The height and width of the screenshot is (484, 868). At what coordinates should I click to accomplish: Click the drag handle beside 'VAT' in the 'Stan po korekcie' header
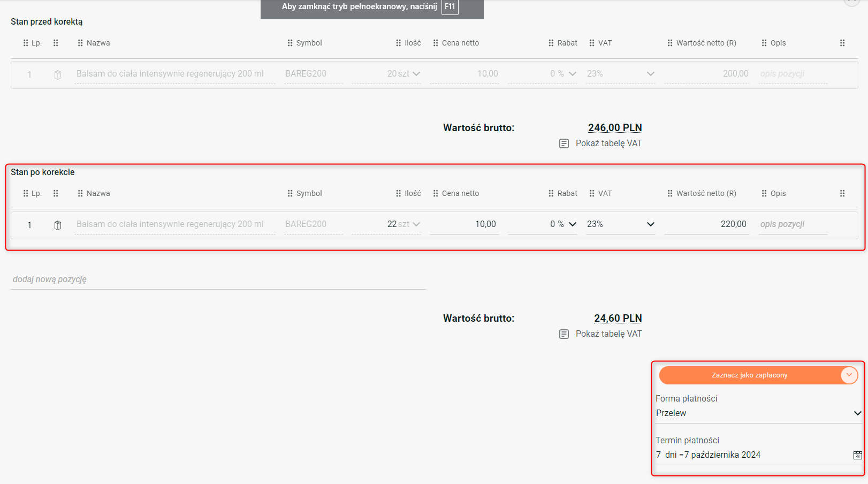click(592, 193)
